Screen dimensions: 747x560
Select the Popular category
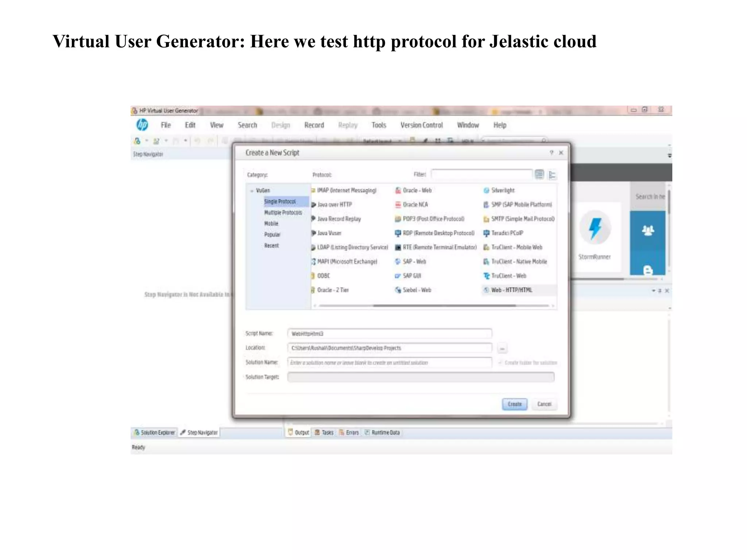pos(272,234)
